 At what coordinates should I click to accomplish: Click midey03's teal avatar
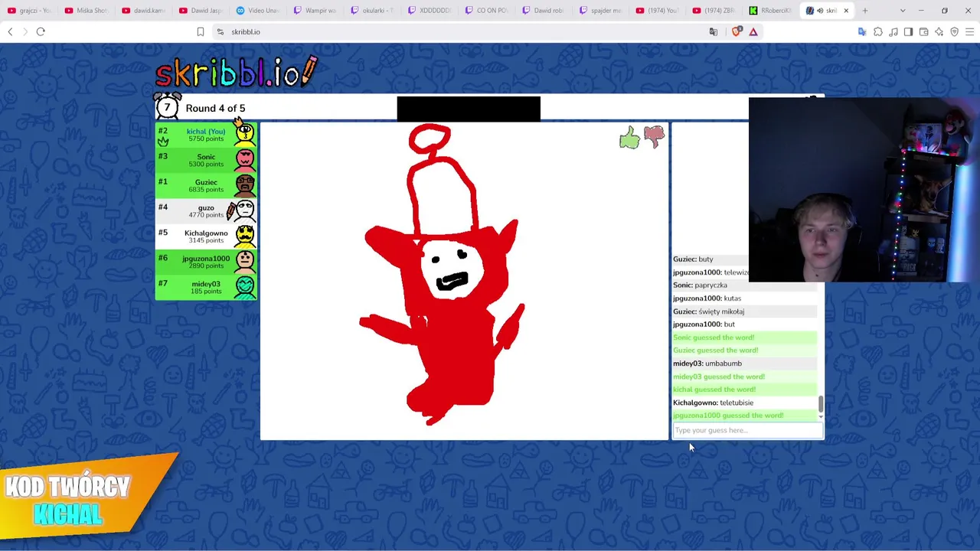click(244, 286)
